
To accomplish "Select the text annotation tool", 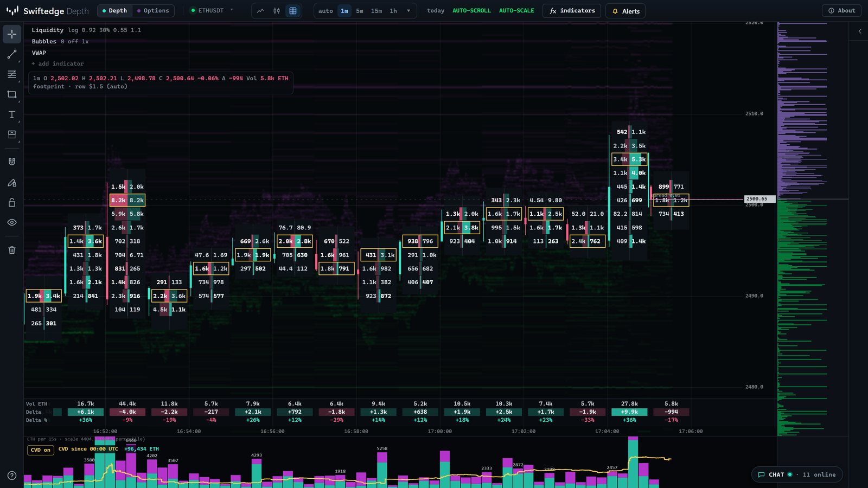I will (x=12, y=114).
